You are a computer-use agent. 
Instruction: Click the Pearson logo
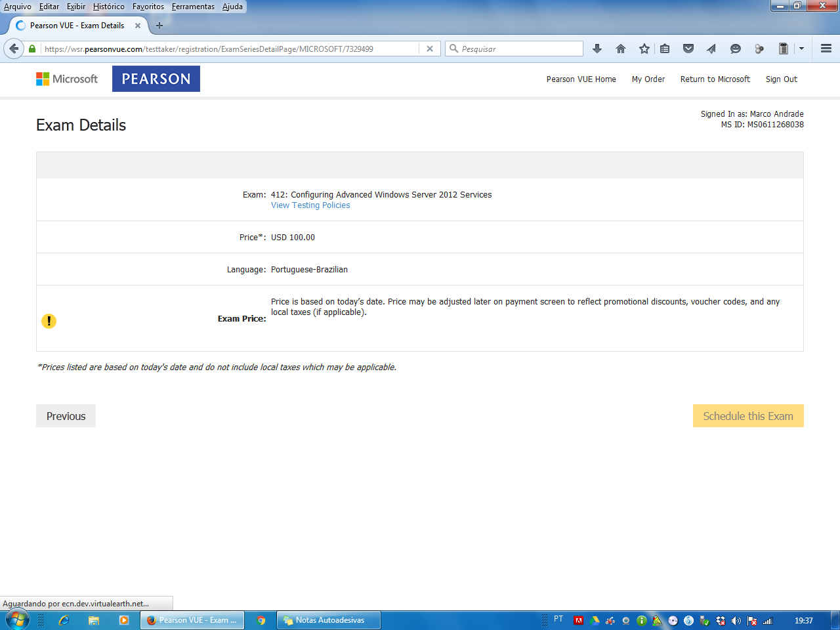[156, 79]
